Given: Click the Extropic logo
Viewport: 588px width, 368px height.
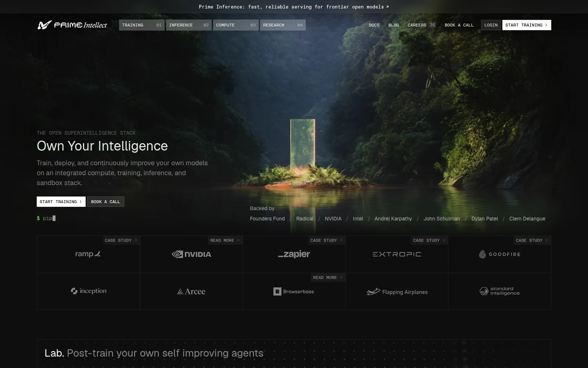Looking at the screenshot, I should coord(397,254).
